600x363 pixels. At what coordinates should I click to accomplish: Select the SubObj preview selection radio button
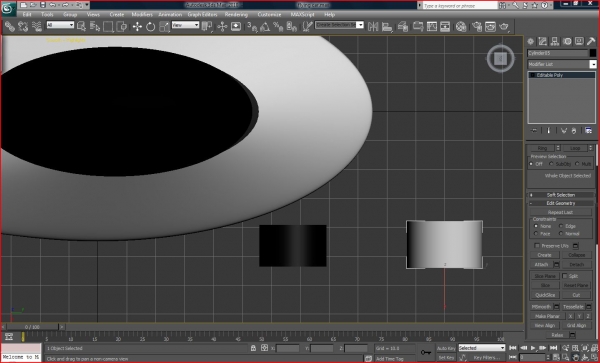[551, 164]
